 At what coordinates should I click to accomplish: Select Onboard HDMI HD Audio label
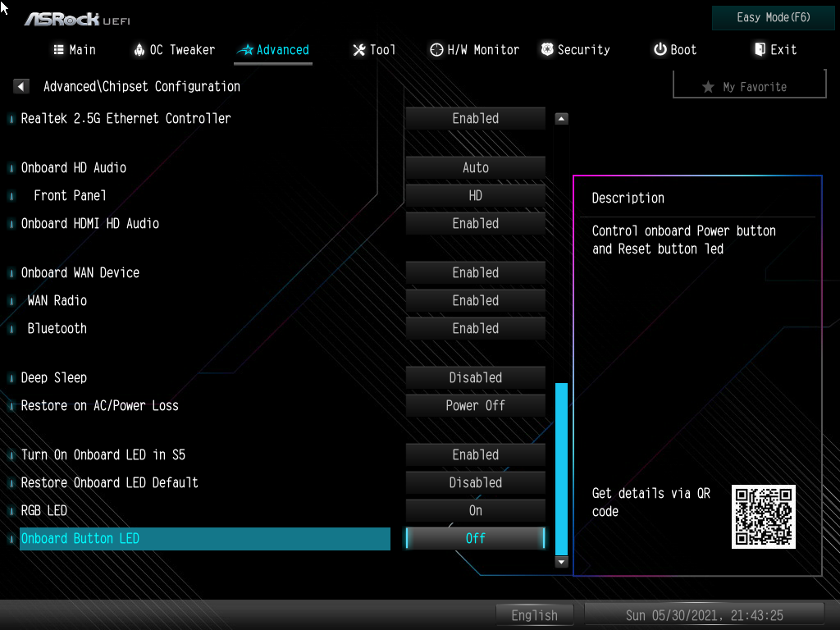click(x=90, y=223)
